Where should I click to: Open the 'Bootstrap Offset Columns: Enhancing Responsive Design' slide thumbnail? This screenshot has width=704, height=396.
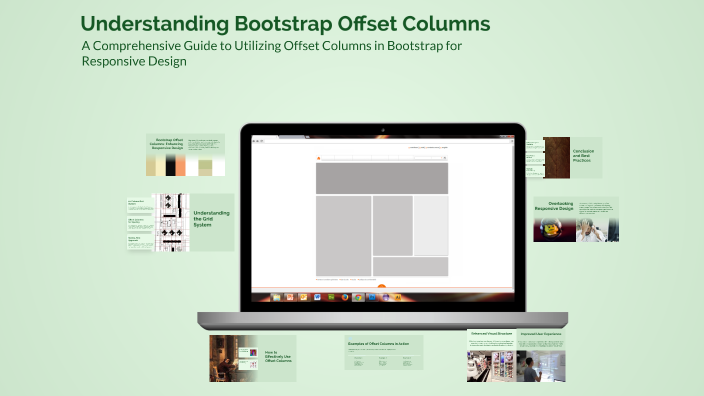coord(185,154)
